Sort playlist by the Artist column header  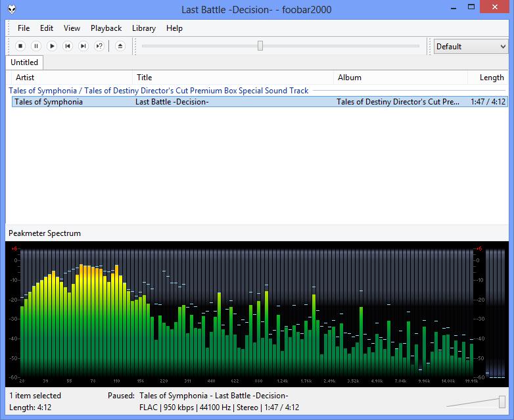pyautogui.click(x=25, y=78)
